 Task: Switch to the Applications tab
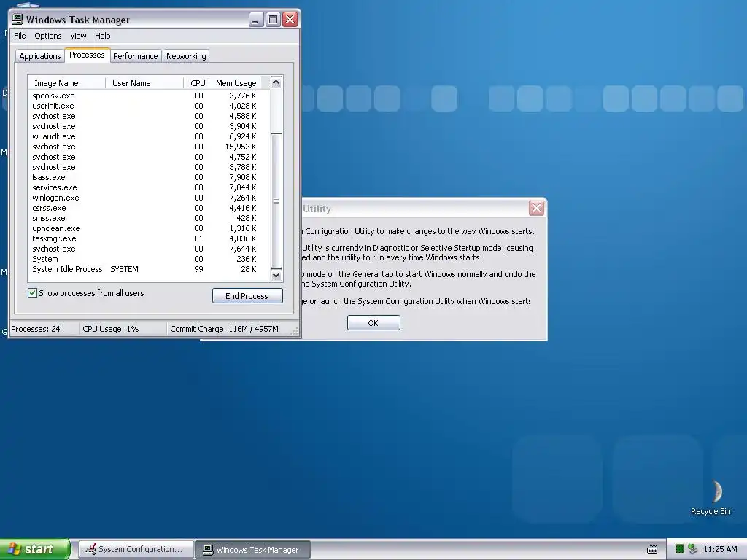40,56
